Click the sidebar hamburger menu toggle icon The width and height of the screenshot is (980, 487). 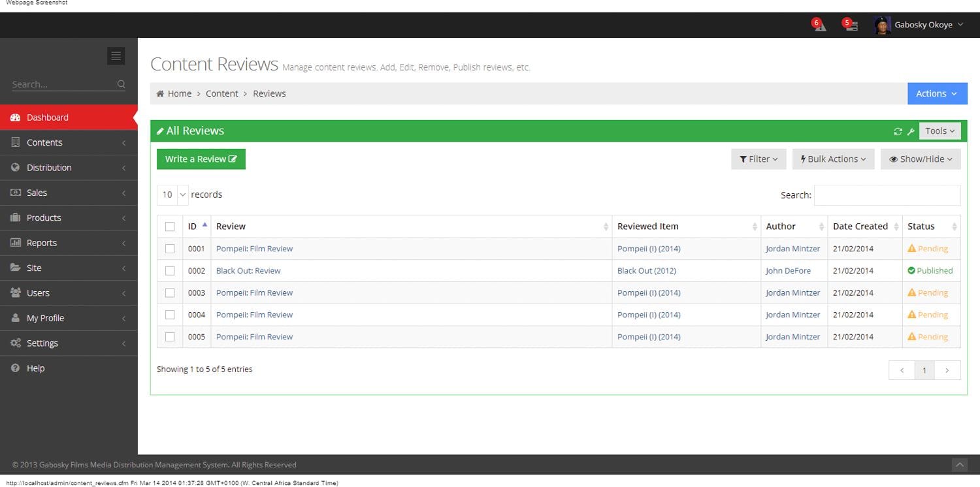pyautogui.click(x=116, y=56)
